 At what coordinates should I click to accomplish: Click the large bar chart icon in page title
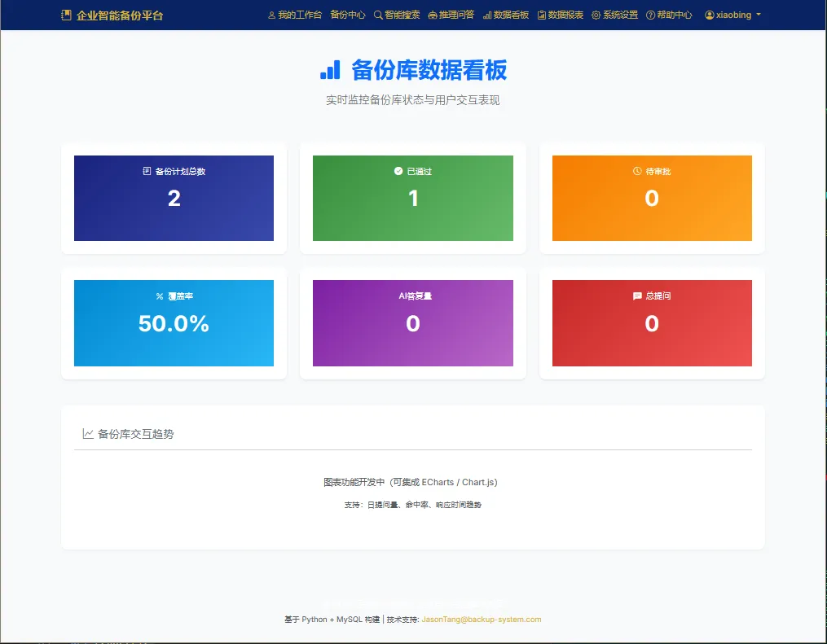330,69
